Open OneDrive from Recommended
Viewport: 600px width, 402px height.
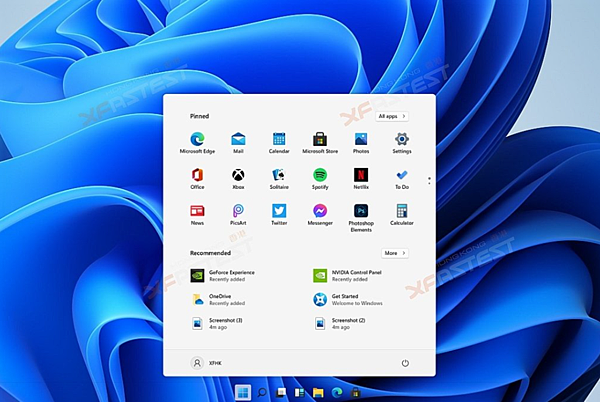218,299
